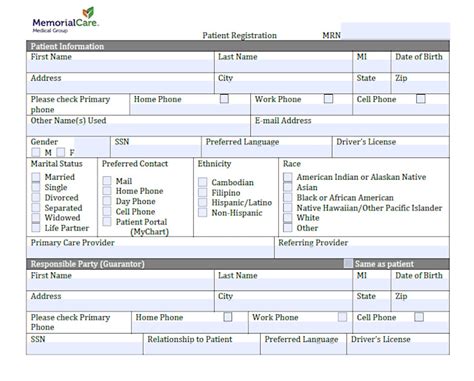Check the F gender box

61,152
